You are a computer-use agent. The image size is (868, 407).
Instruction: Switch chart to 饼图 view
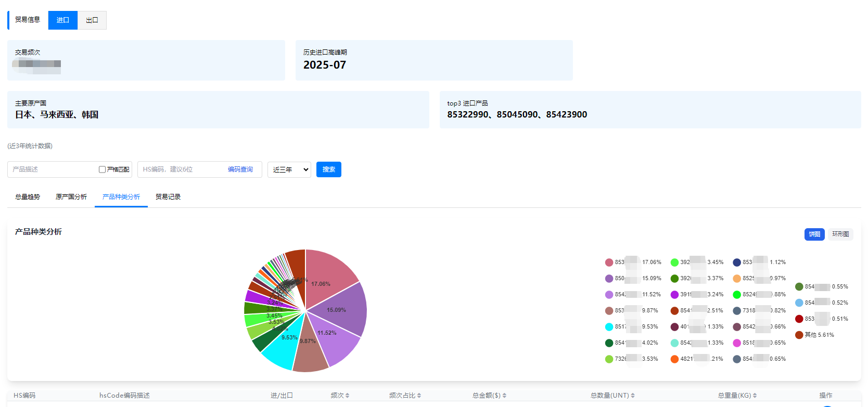(814, 234)
